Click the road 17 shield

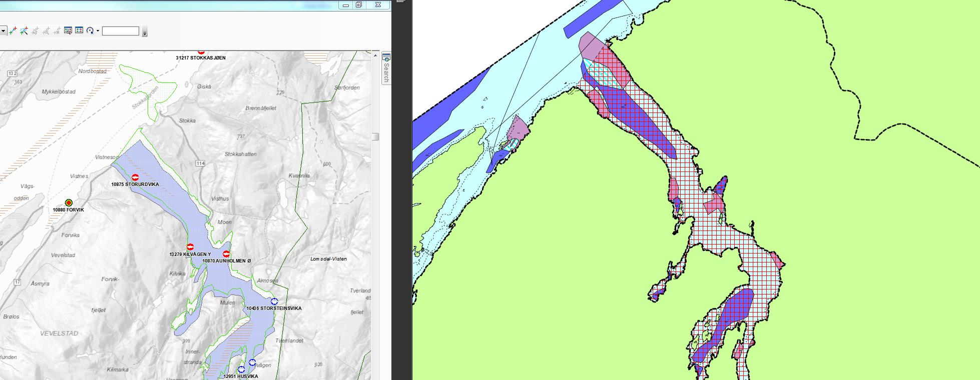tap(17, 282)
